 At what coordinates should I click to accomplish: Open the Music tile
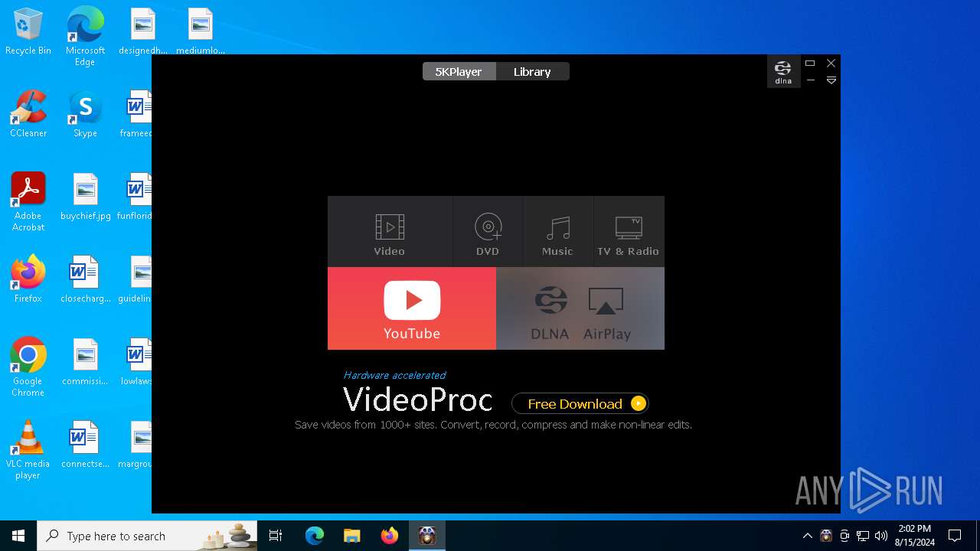coord(557,231)
